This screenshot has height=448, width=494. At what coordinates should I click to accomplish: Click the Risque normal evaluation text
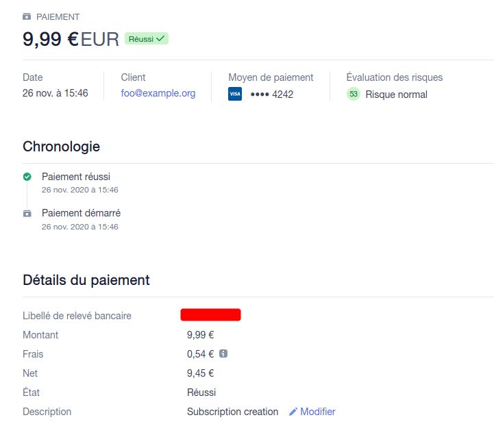396,95
